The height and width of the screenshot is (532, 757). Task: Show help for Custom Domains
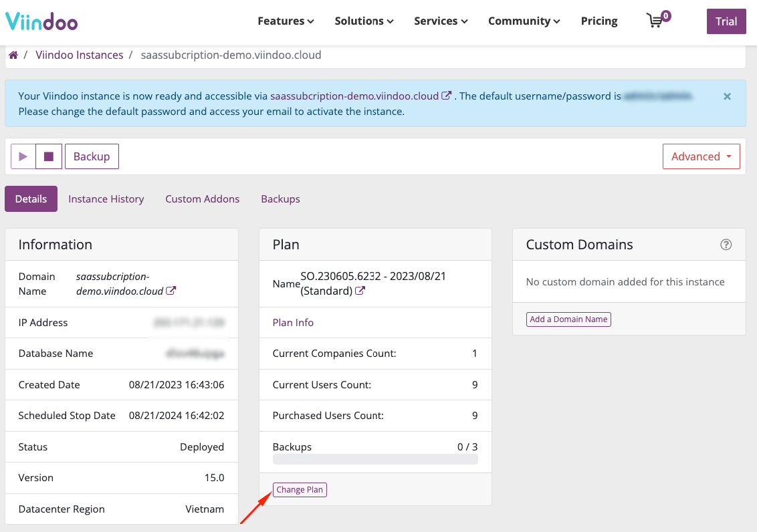point(726,245)
